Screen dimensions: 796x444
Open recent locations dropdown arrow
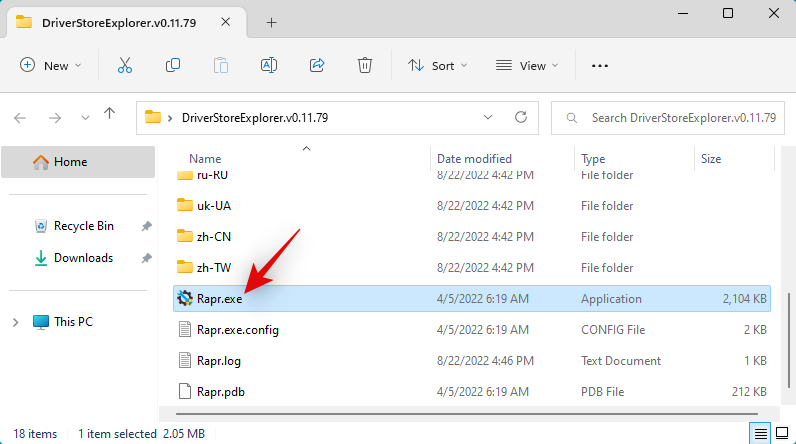pos(85,118)
